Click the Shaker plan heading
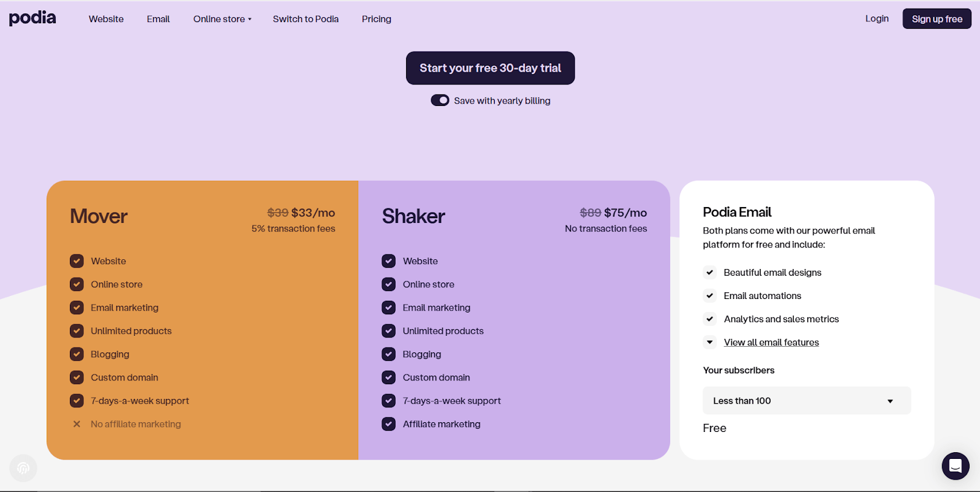The image size is (980, 492). [x=413, y=216]
